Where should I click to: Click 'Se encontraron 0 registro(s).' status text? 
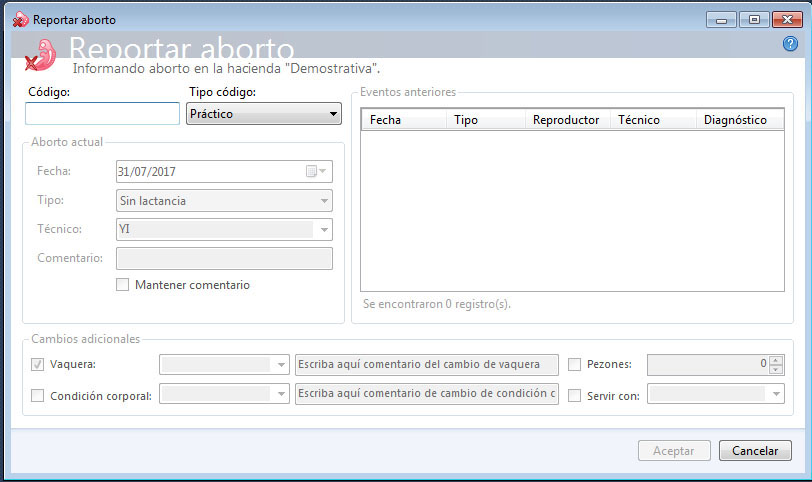437,304
